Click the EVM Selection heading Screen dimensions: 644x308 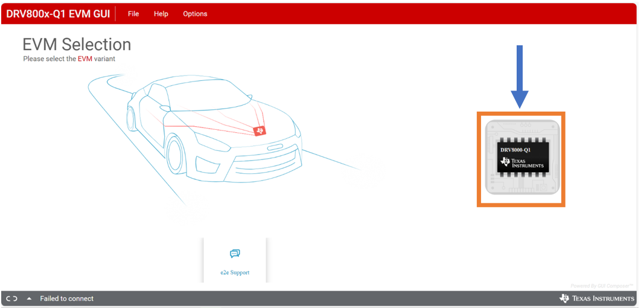77,44
